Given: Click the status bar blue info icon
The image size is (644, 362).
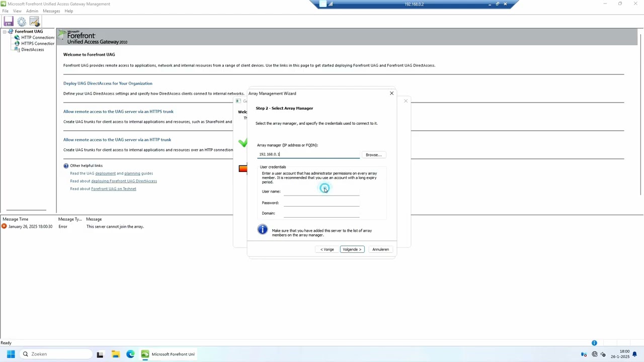Looking at the screenshot, I should (x=594, y=343).
